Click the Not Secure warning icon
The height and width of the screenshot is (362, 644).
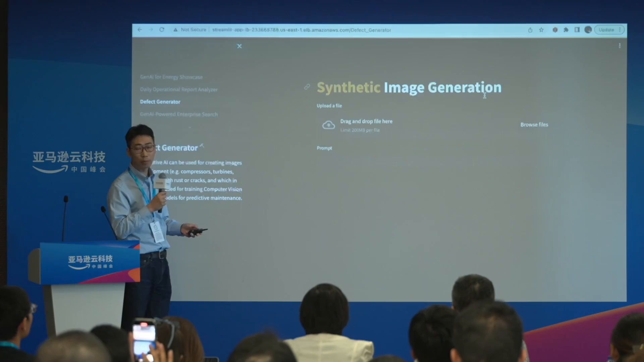pos(175,30)
